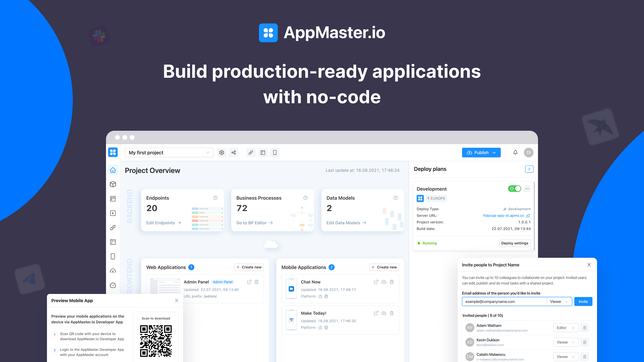Select the Data Models cube icon in sidebar
The width and height of the screenshot is (644, 362).
pyautogui.click(x=113, y=184)
